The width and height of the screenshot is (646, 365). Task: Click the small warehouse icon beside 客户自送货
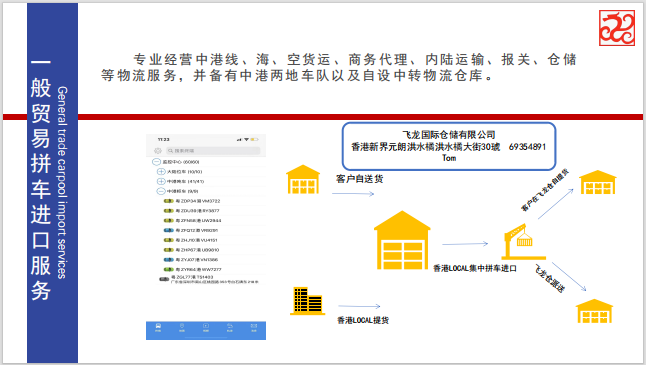click(303, 179)
